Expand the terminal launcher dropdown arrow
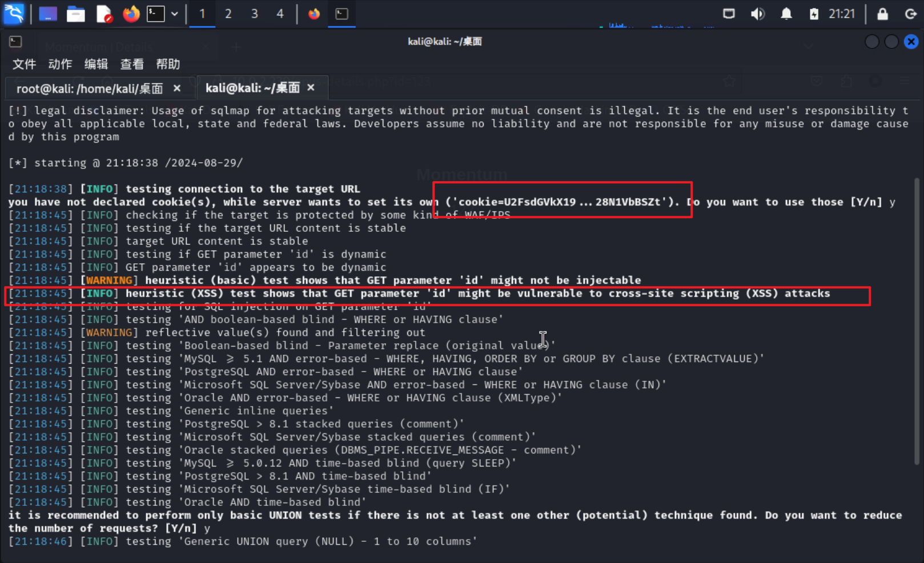The height and width of the screenshot is (563, 924). tap(175, 14)
